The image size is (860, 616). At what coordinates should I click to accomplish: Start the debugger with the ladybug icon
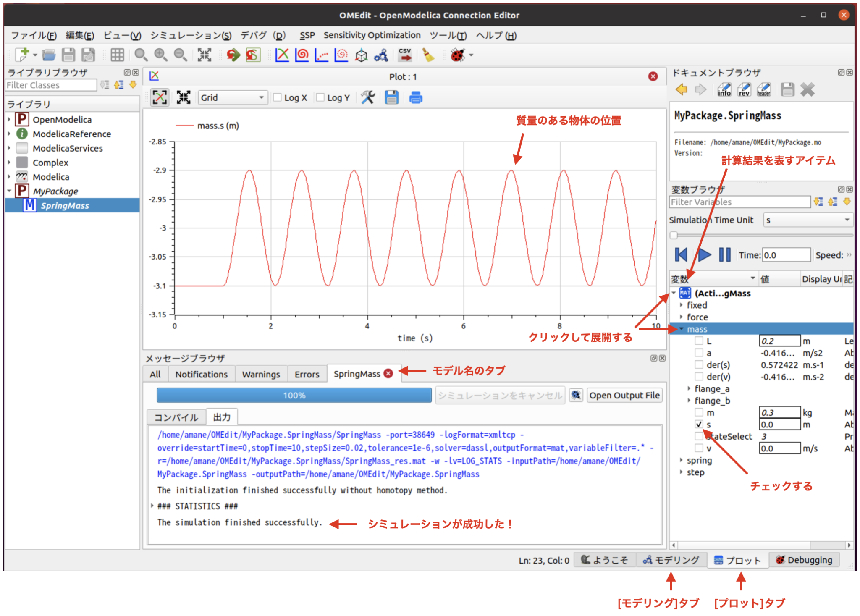point(456,55)
